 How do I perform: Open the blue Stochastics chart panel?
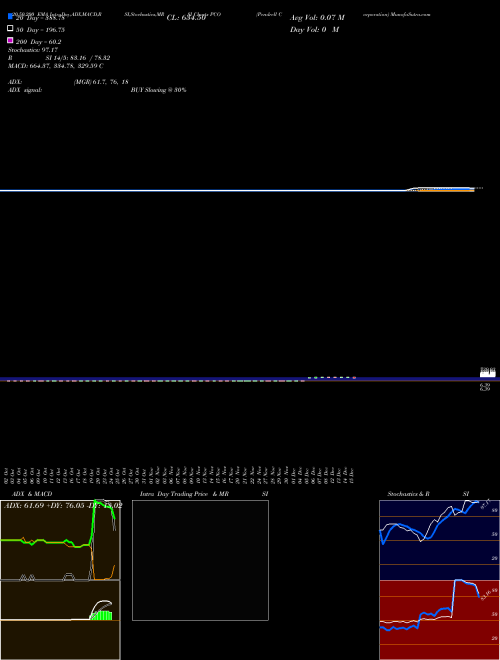pyautogui.click(x=439, y=540)
